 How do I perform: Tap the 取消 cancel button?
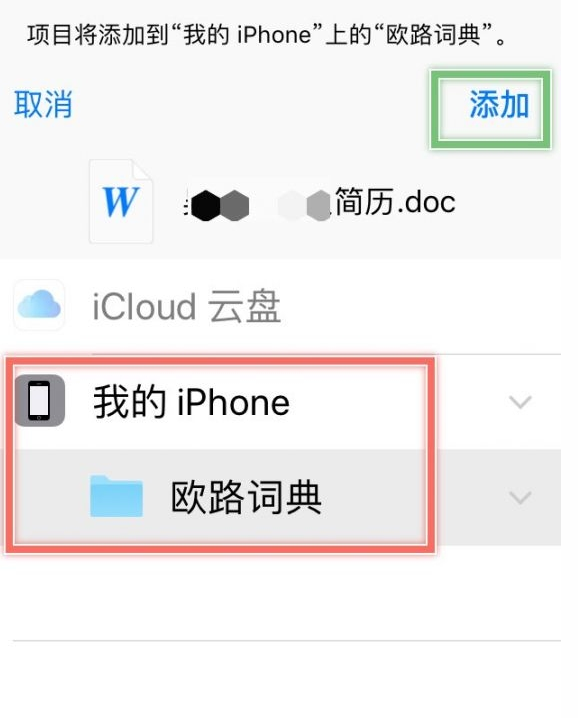(x=43, y=104)
